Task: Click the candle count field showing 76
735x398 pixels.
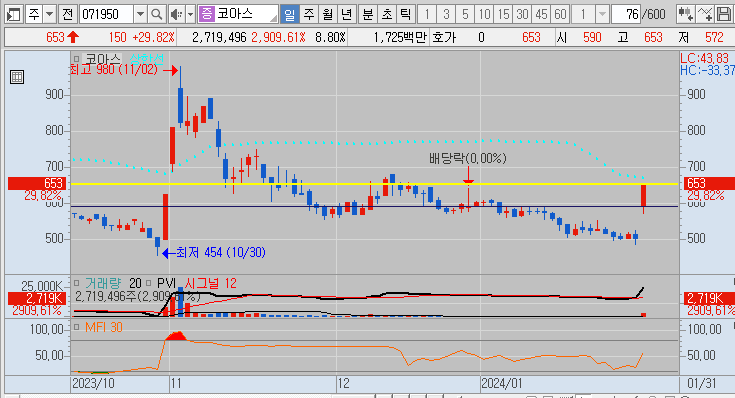Action: point(626,15)
